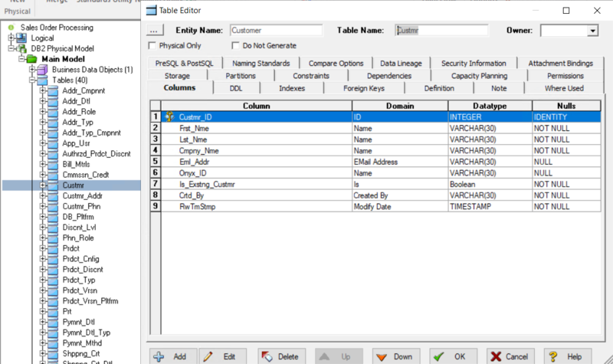Image resolution: width=613 pixels, height=364 pixels.
Task: Click the Help button
Action: [x=568, y=356]
